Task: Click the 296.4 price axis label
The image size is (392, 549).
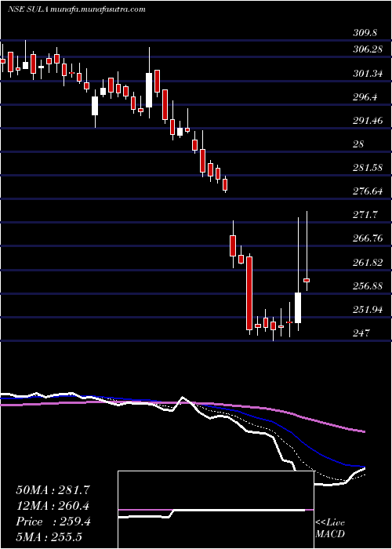Action: tap(365, 97)
